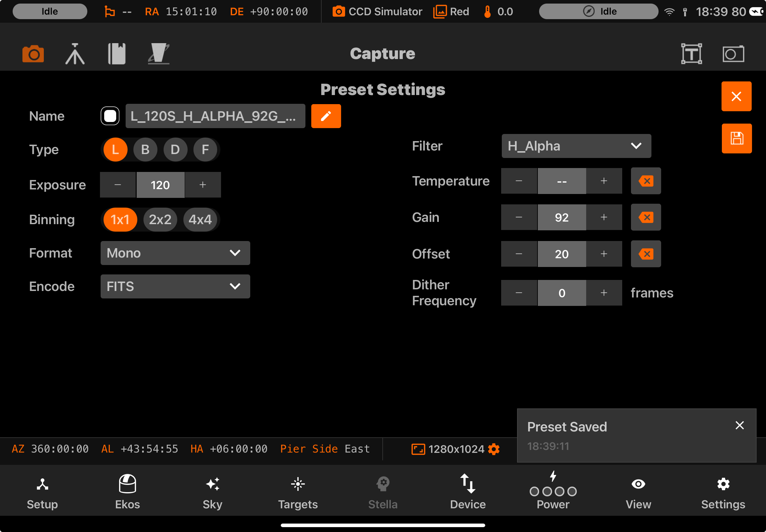
Task: Open the text frame overlay icon
Action: coord(691,54)
